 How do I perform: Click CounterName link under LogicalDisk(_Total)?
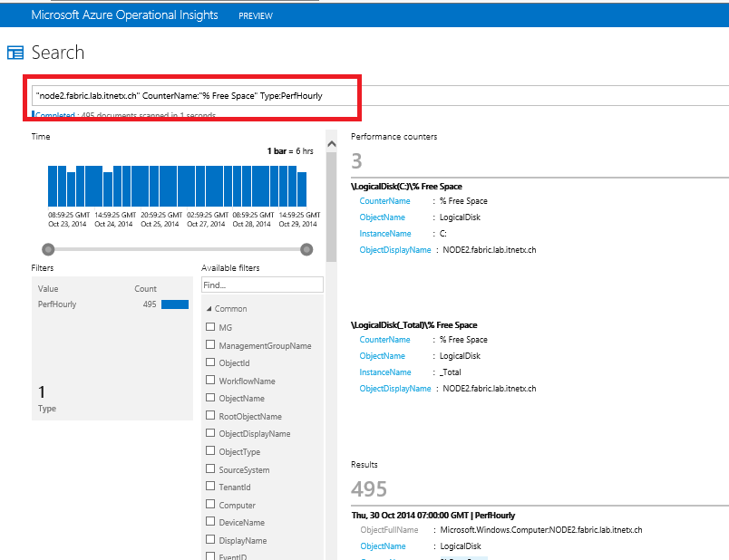point(384,339)
